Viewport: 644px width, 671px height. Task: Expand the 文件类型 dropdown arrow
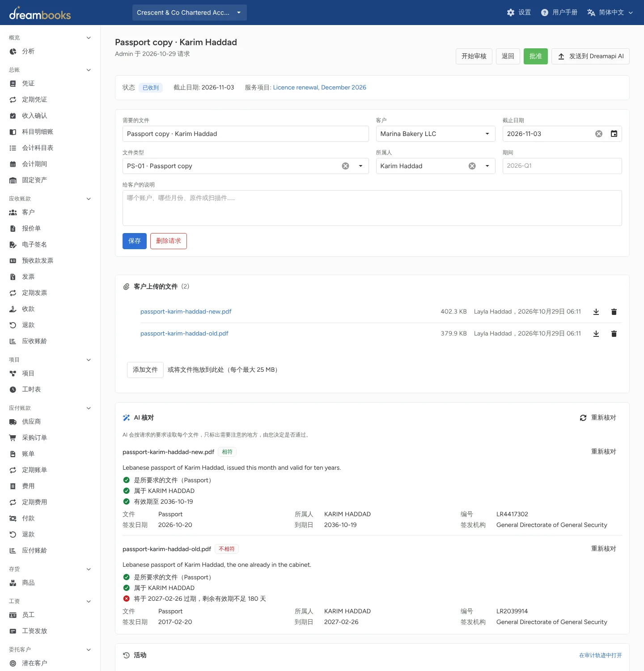[x=360, y=166]
